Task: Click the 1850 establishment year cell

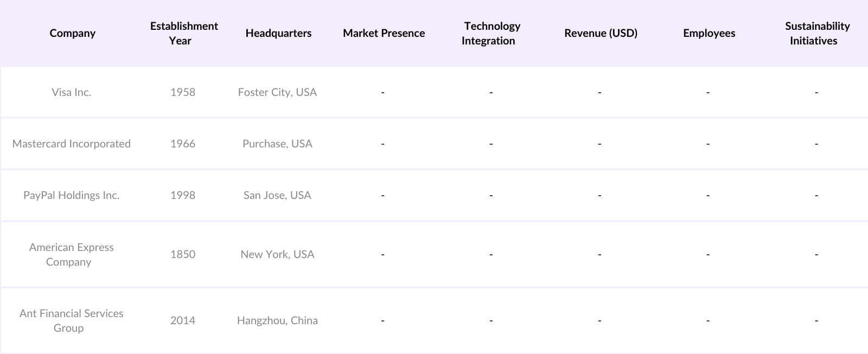Action: [x=183, y=254]
